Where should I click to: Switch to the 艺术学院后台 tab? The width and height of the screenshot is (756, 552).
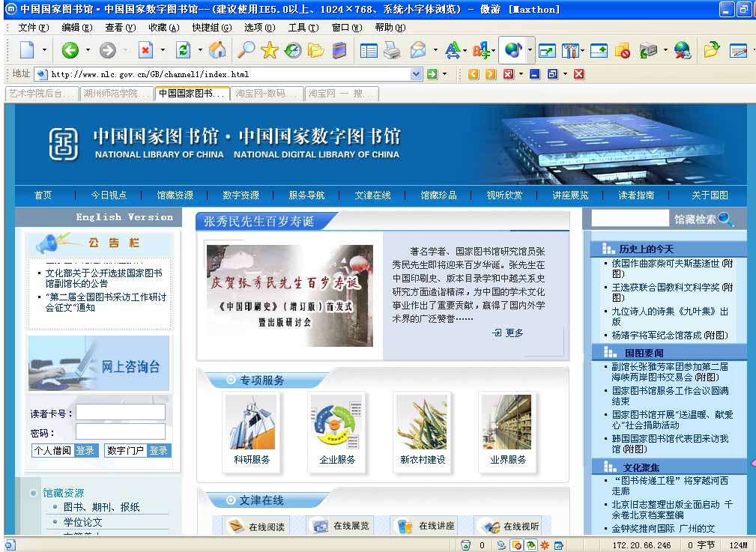point(42,94)
